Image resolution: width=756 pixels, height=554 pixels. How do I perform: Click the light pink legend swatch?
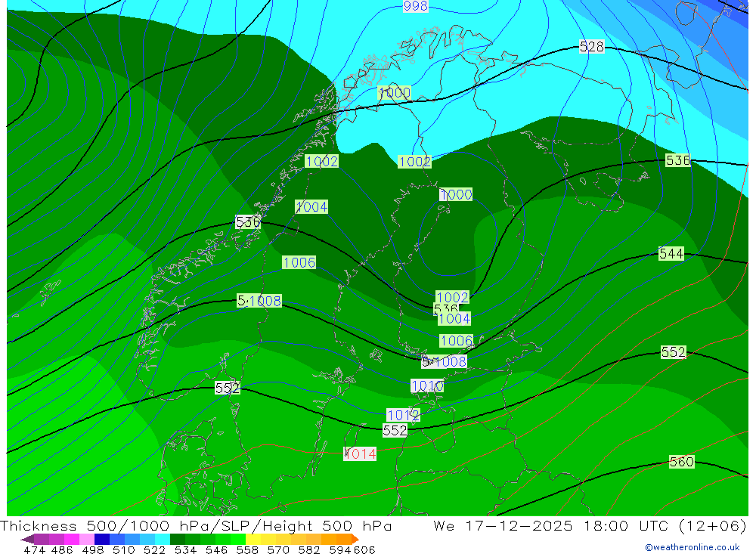click(87, 539)
